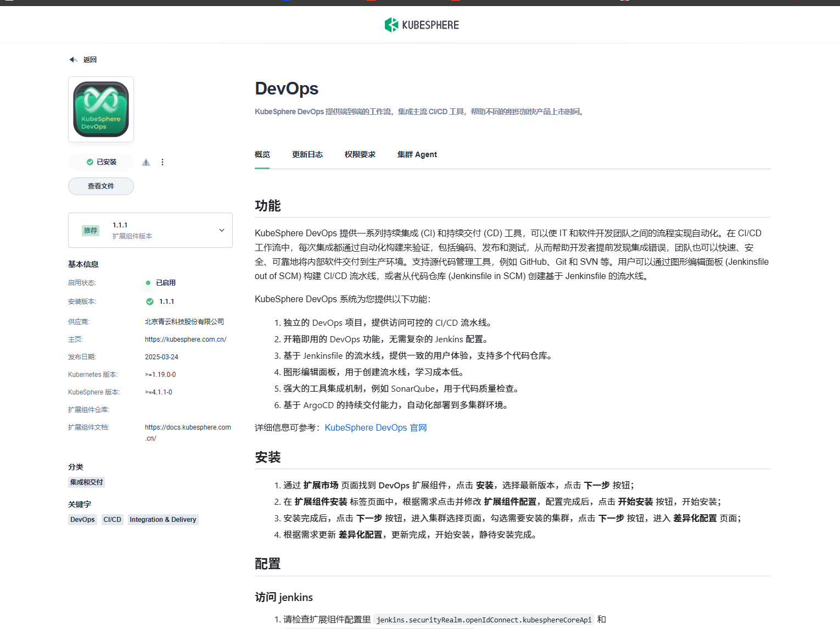Click the 北京青云科技股份有限公司 vendor name
This screenshot has width=840, height=629.
184,322
